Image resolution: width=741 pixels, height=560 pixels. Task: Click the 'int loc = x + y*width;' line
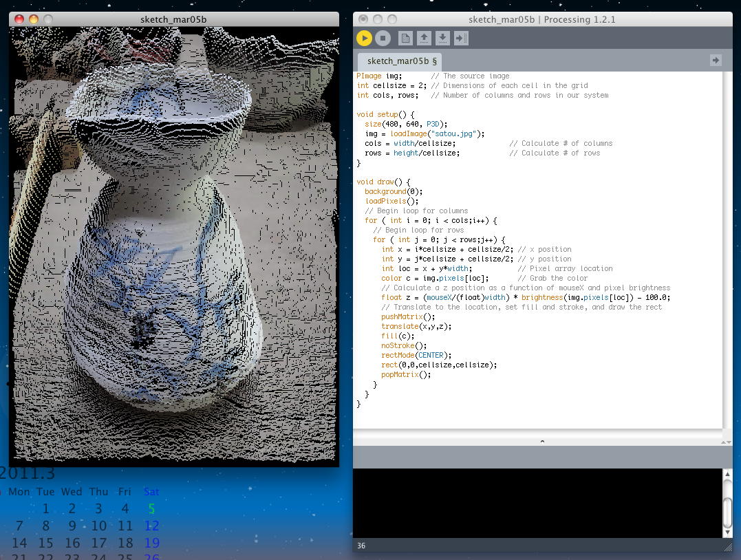point(427,268)
